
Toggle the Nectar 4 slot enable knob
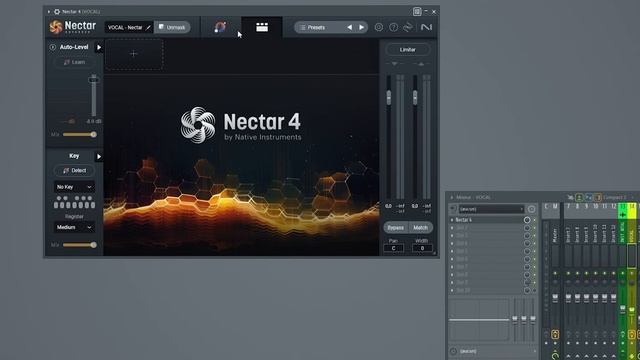pyautogui.click(x=527, y=220)
